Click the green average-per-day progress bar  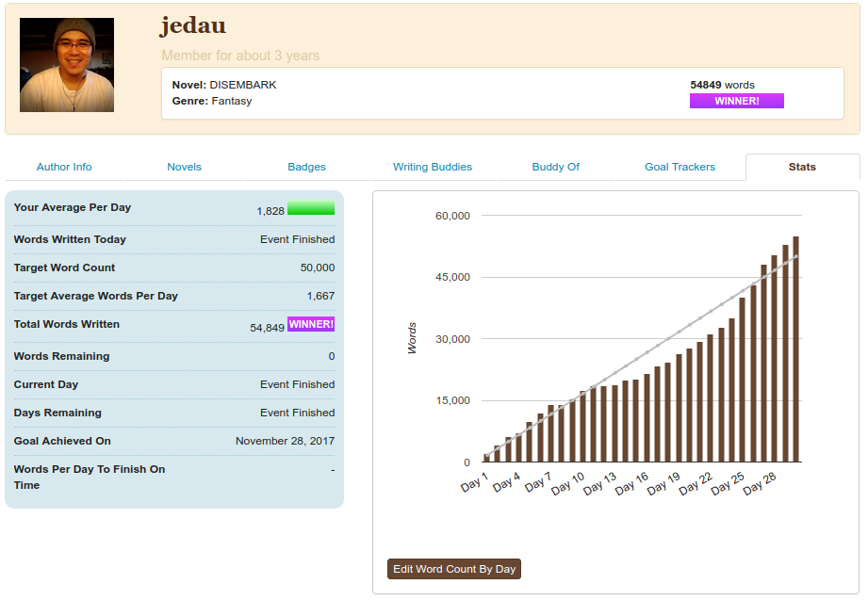[311, 207]
